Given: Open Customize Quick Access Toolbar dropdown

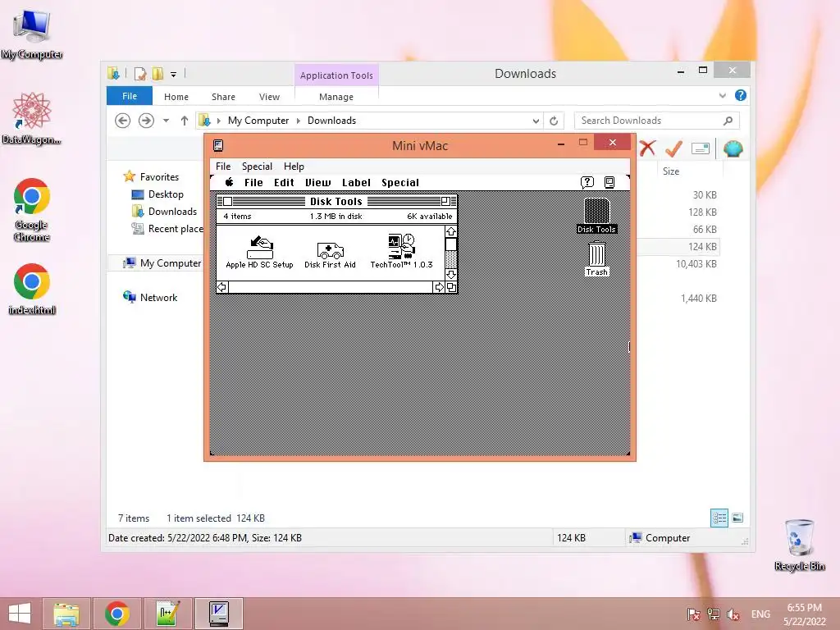Looking at the screenshot, I should [x=174, y=74].
